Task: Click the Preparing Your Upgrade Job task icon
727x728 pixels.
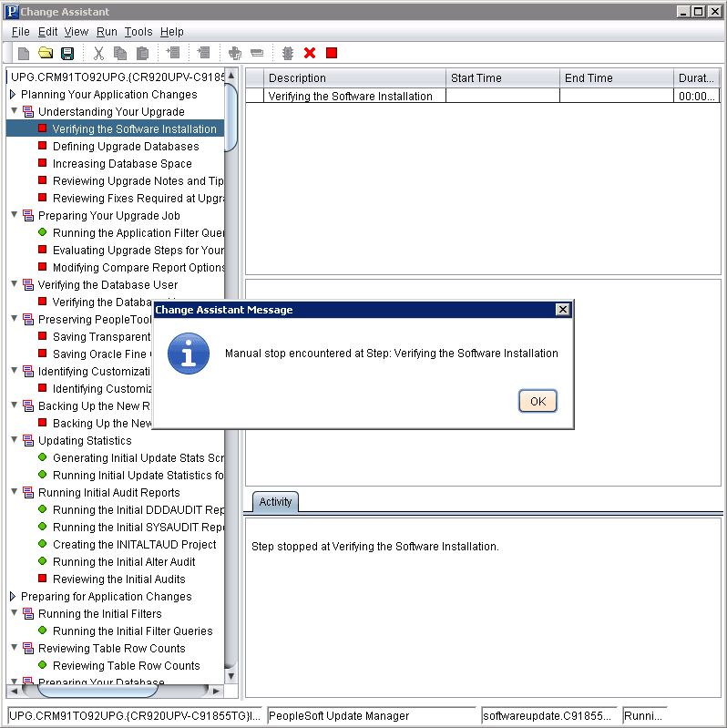Action: tap(28, 215)
